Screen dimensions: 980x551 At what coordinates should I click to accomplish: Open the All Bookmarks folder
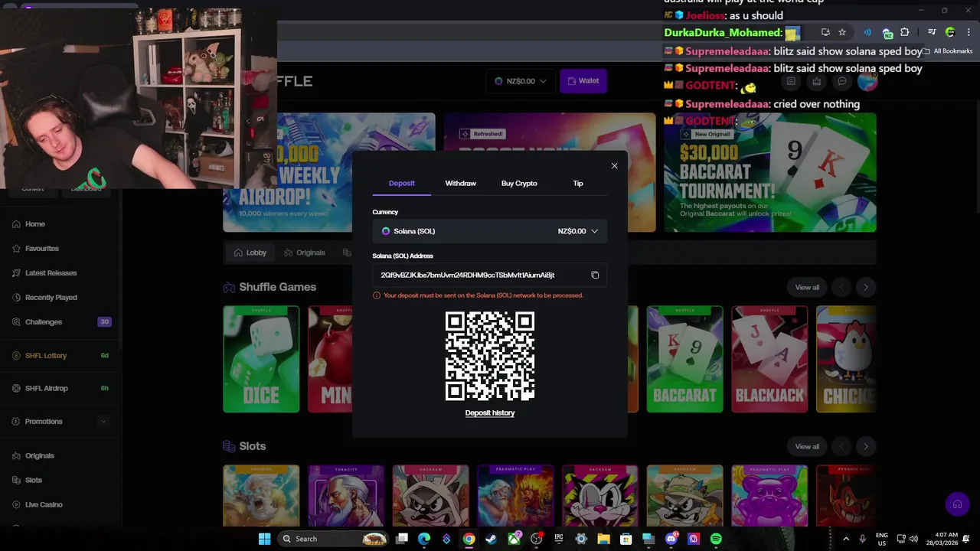(x=948, y=51)
